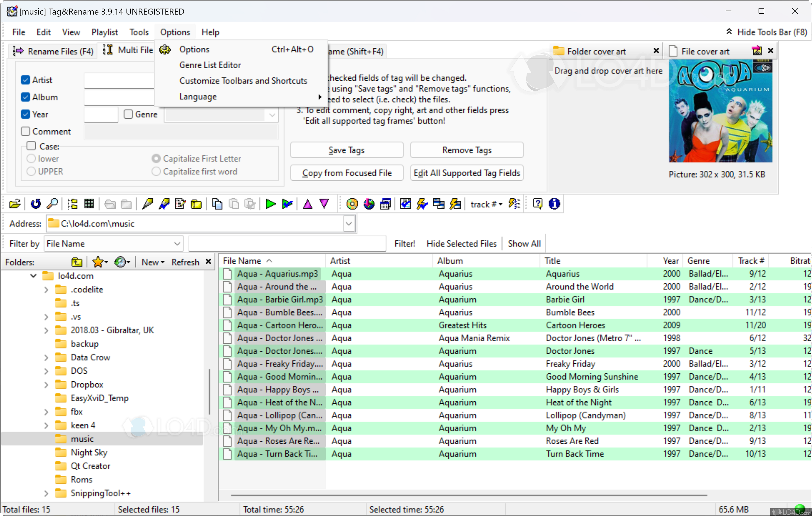Click the Aqua Aquarium cover art
The width and height of the screenshot is (812, 516).
tap(720, 112)
